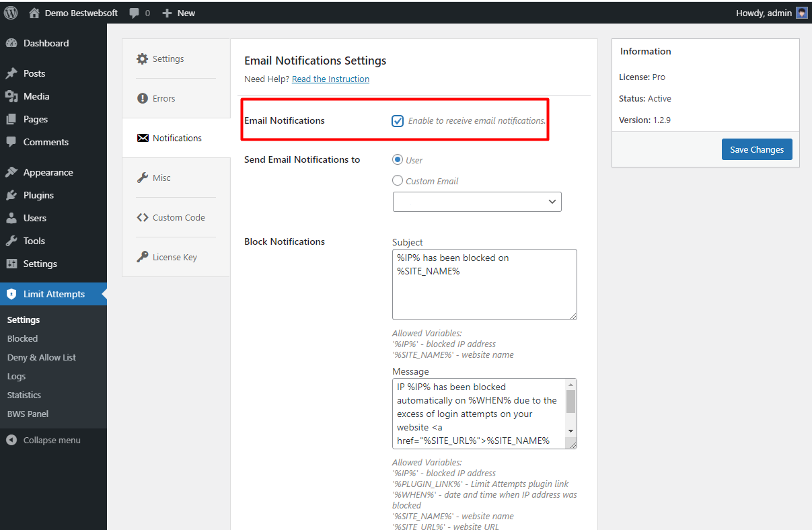Screen dimensions: 812x530
Task: Click the Limit Attempts shield icon
Action: point(11,294)
